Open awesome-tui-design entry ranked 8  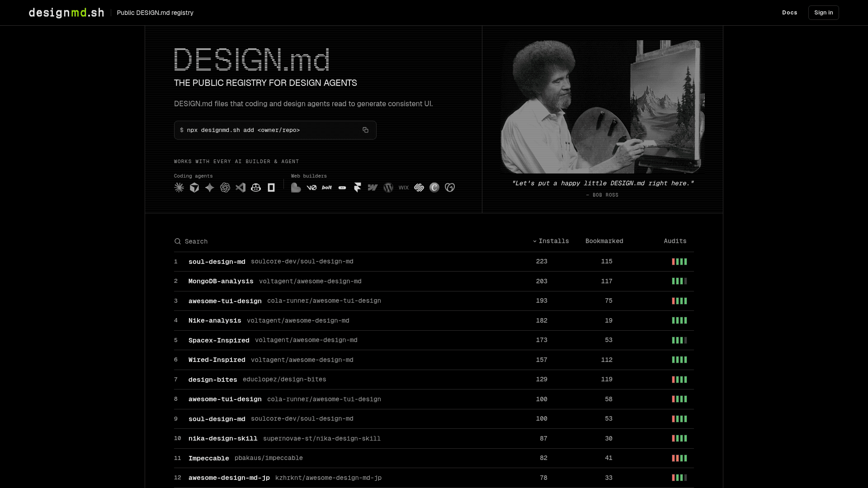point(434,399)
